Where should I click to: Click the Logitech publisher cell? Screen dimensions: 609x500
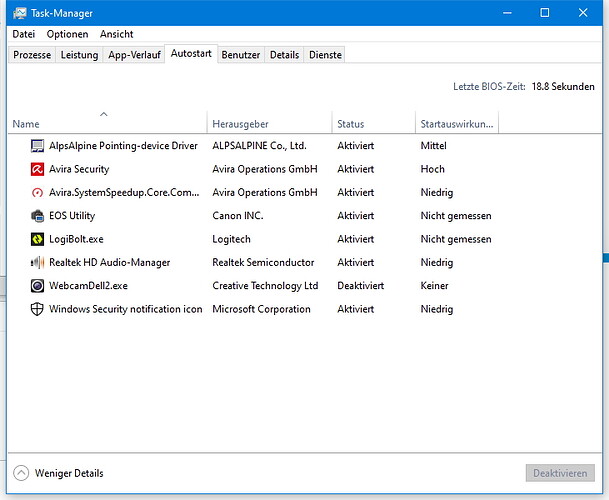pyautogui.click(x=231, y=239)
